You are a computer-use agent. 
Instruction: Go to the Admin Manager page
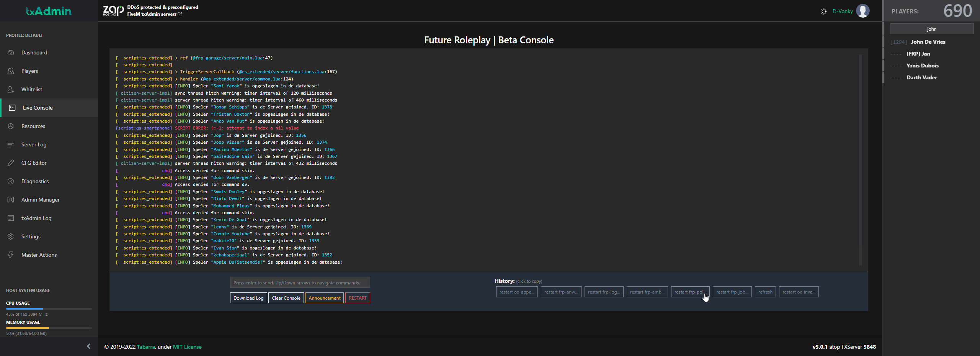(x=40, y=200)
